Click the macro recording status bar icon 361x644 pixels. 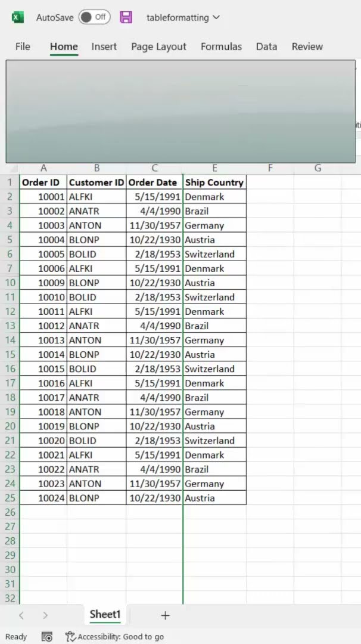[x=47, y=637]
